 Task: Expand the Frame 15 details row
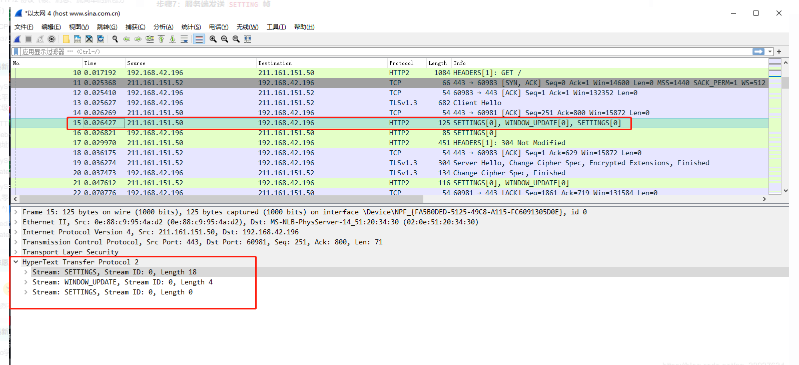(x=15, y=212)
